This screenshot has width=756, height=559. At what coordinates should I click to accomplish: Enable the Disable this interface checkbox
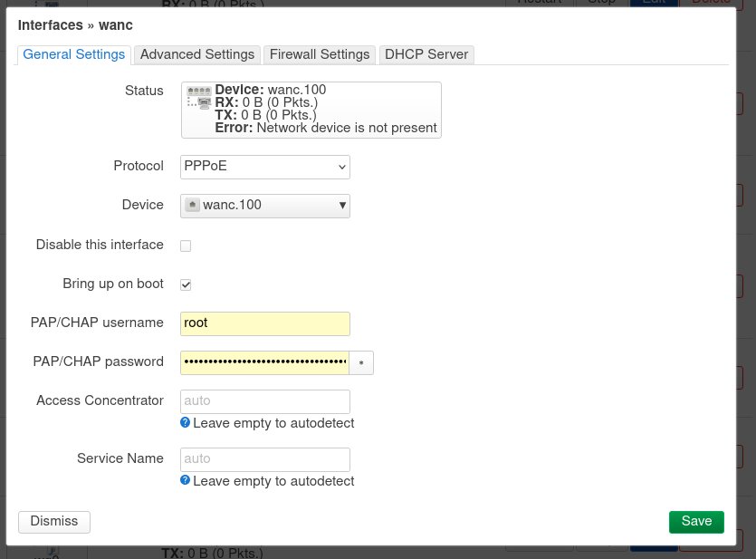tap(186, 246)
